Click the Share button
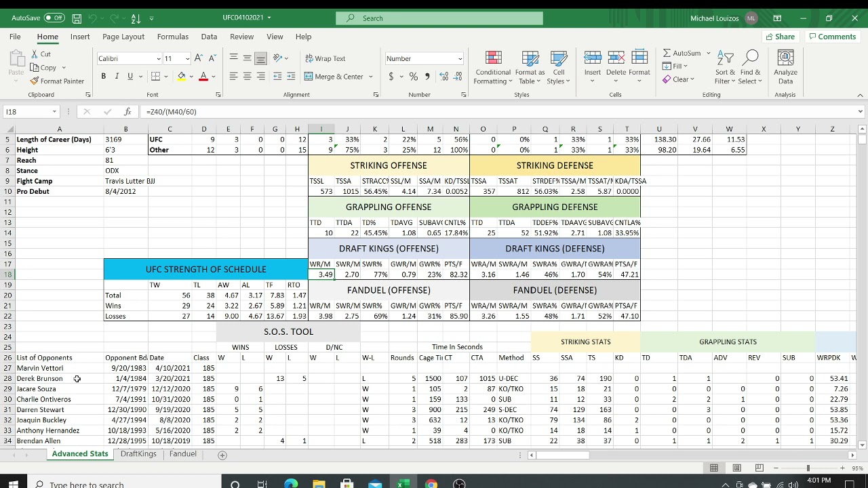868x488 pixels. [780, 37]
